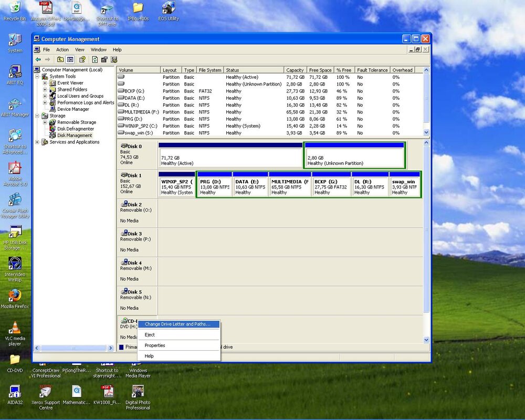This screenshot has height=420, width=525.
Task: Select Device Manager in the console tree
Action: click(73, 109)
